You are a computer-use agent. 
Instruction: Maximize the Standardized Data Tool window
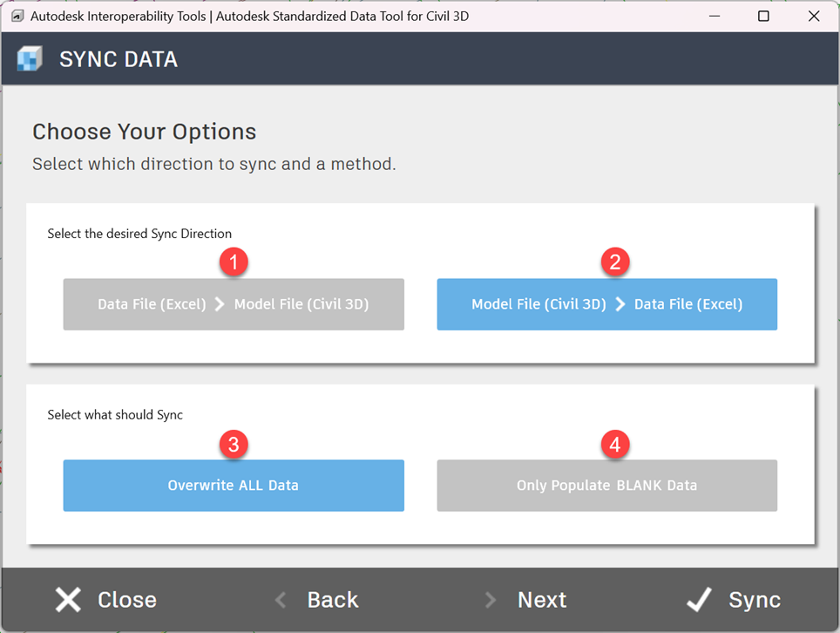(x=763, y=16)
